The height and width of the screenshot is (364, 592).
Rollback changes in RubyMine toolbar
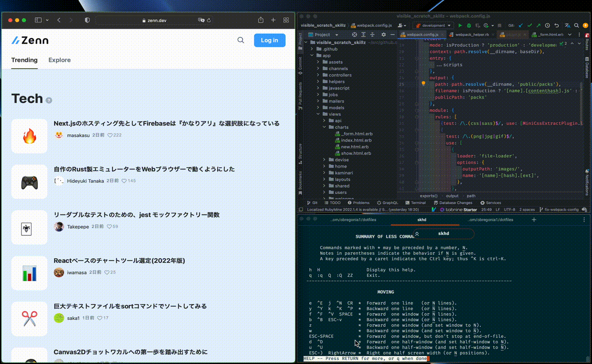[556, 25]
